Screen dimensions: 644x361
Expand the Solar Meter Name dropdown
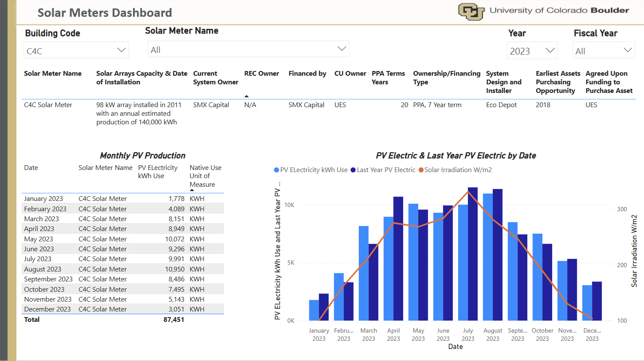click(342, 48)
